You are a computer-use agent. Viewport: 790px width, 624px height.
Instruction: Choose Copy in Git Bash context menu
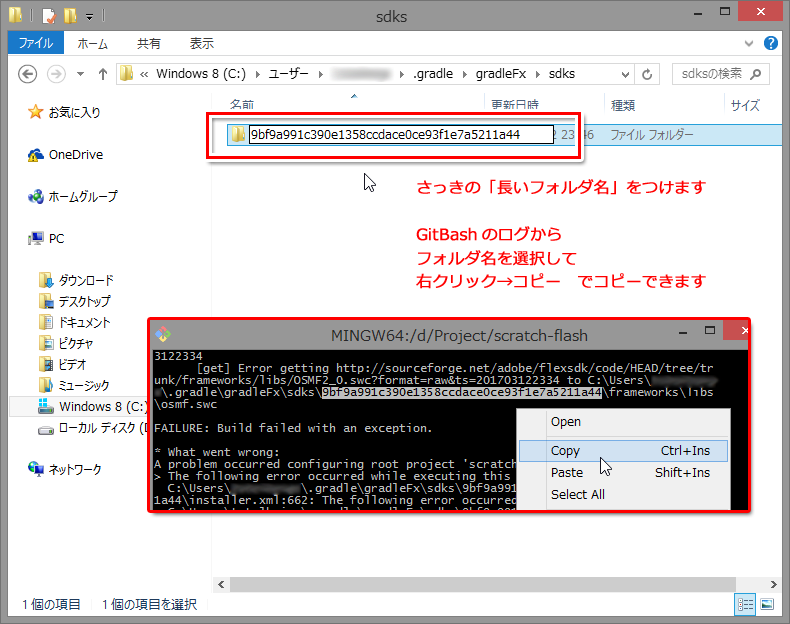pos(624,451)
